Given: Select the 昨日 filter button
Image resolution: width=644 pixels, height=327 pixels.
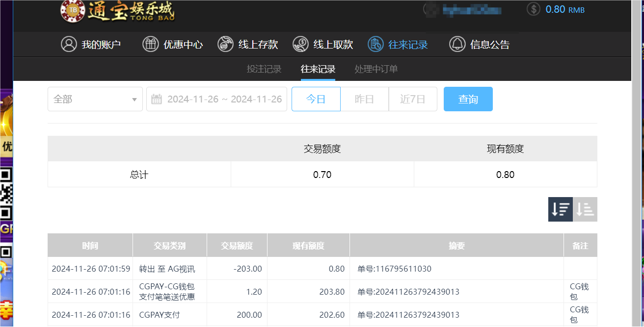Looking at the screenshot, I should 364,99.
